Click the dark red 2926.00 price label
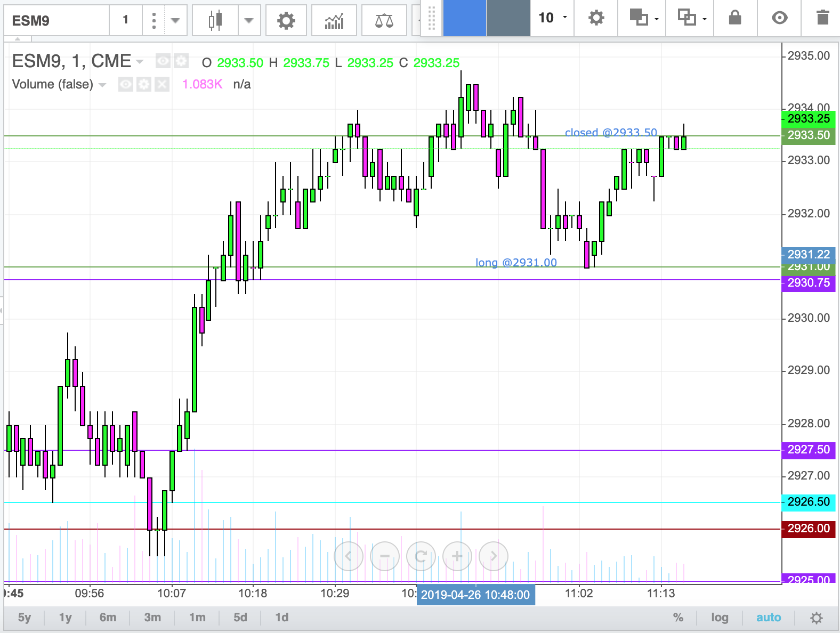840x633 pixels. click(809, 529)
